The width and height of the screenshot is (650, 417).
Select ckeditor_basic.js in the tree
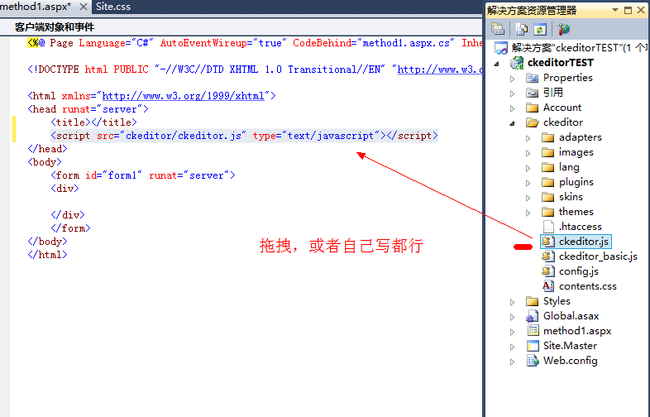click(598, 256)
